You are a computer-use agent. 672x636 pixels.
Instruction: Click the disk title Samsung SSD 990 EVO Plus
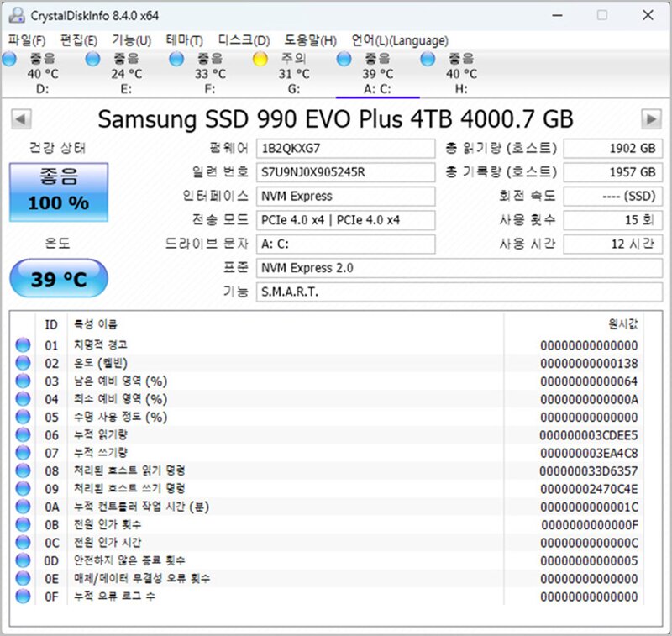335,118
